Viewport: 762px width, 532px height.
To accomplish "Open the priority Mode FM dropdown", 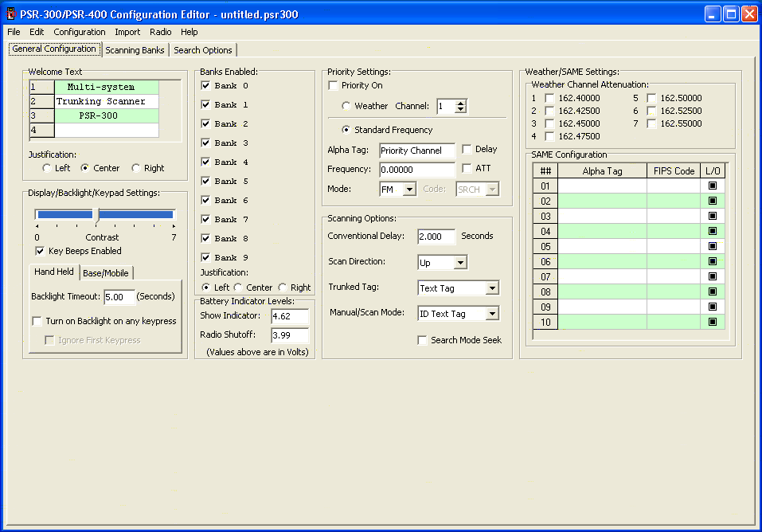I will click(x=409, y=190).
